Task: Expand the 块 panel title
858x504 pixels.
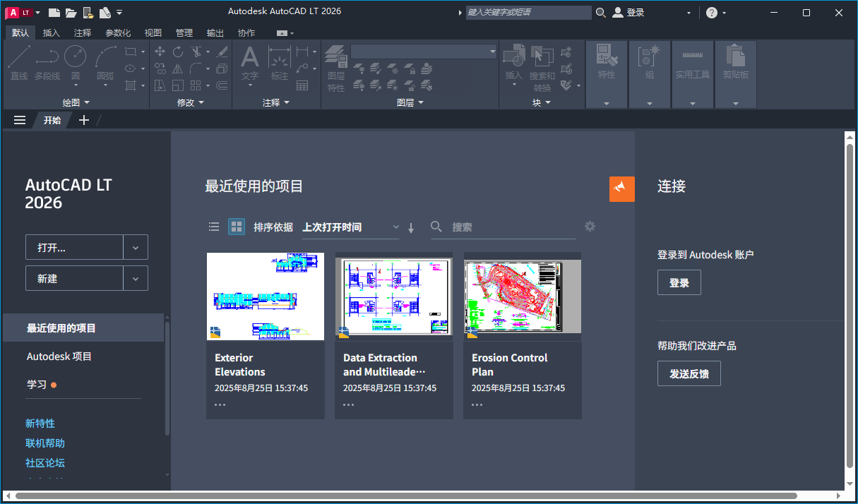Action: point(542,102)
